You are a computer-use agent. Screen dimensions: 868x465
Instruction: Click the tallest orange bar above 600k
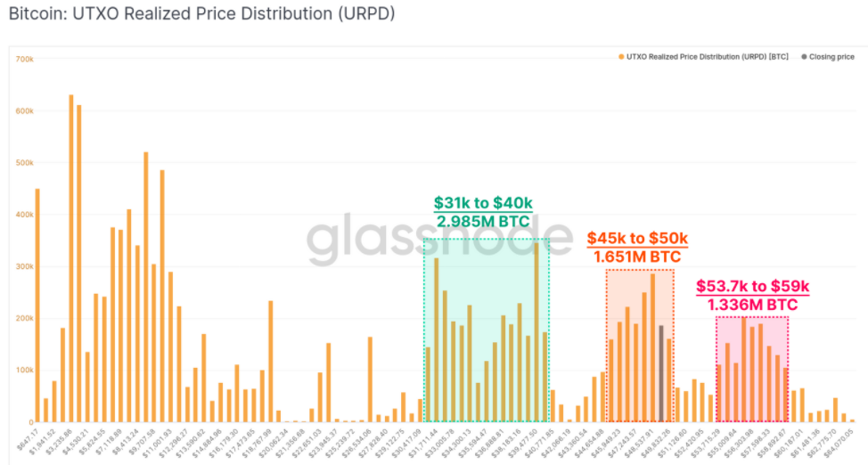(x=71, y=258)
